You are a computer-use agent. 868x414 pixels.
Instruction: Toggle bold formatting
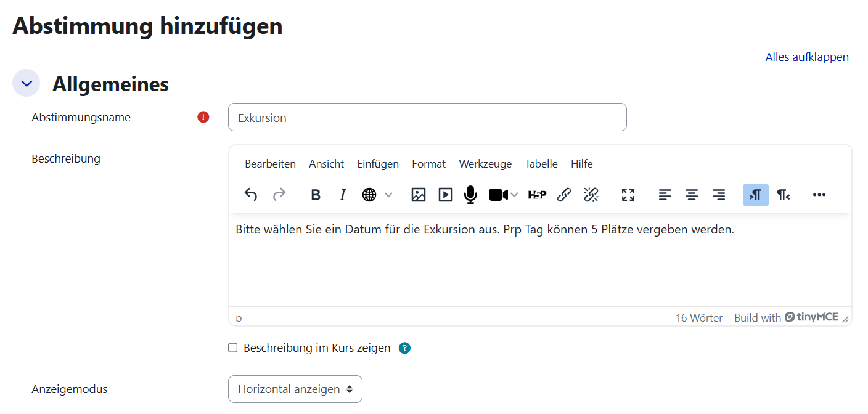pos(315,195)
